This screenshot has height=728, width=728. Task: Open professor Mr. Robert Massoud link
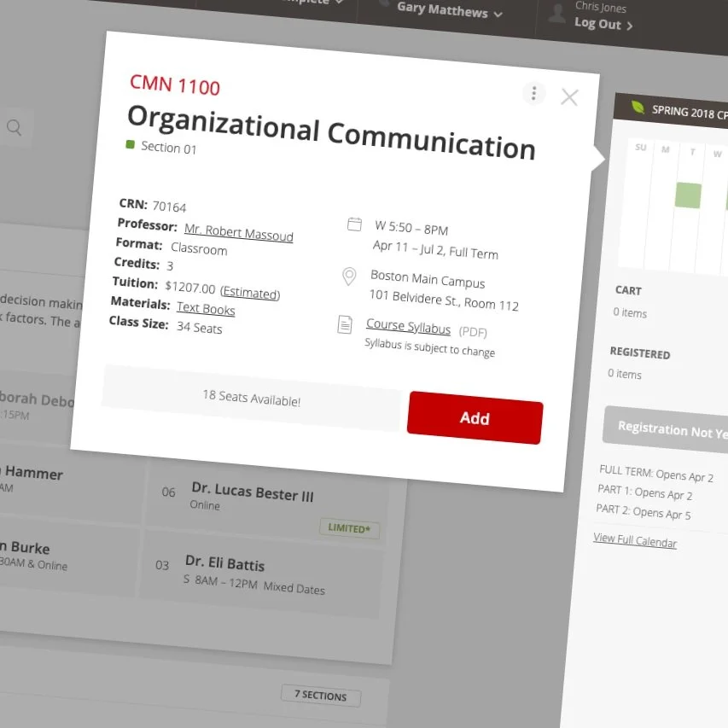[x=239, y=233]
